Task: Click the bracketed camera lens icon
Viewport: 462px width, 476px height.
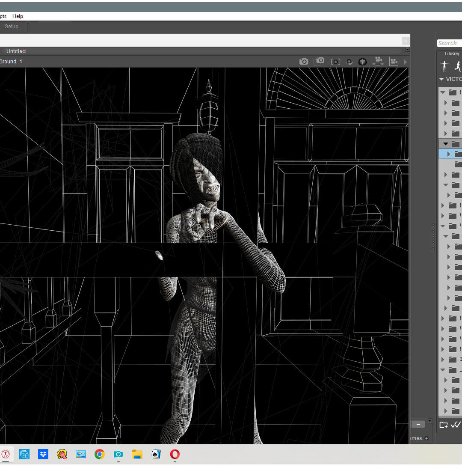Action: (335, 62)
